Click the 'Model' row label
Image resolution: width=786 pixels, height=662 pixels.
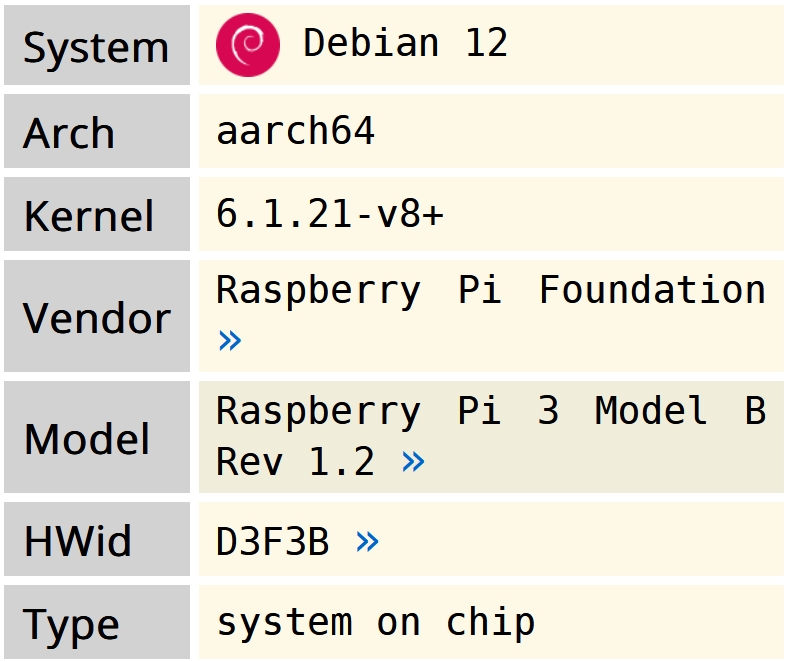coord(87,439)
